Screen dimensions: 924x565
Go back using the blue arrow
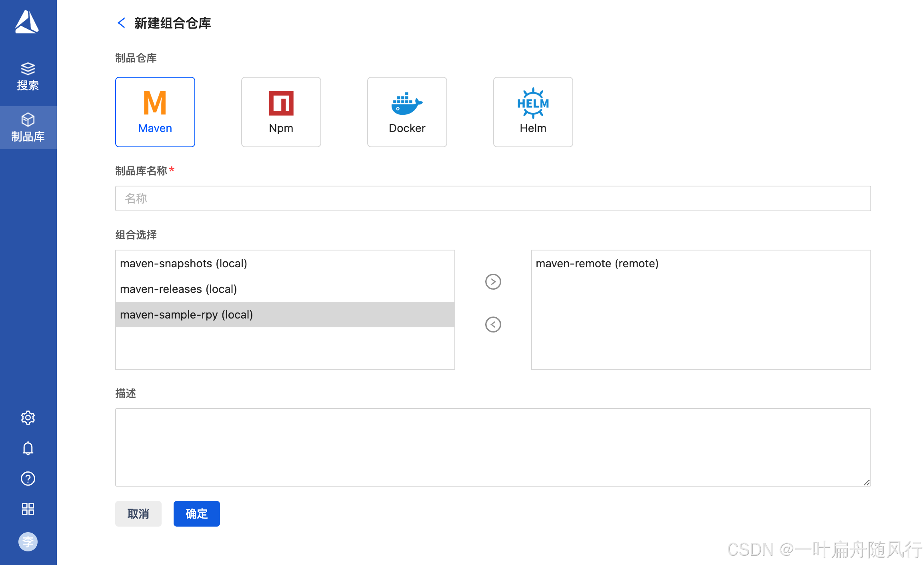pos(122,23)
